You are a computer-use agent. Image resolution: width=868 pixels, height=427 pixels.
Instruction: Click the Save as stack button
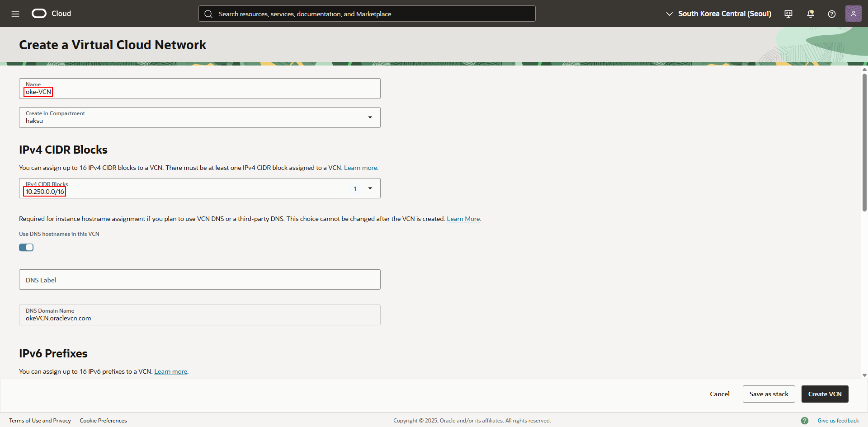point(769,394)
